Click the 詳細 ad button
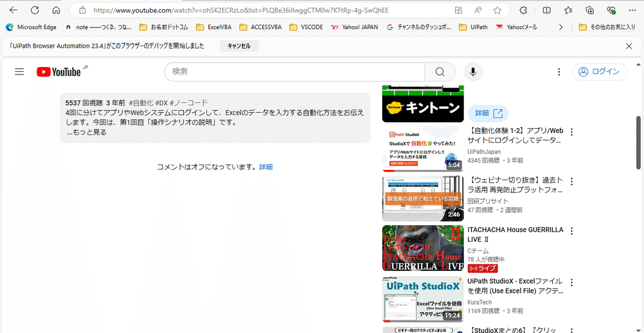644x333 pixels. pos(488,113)
